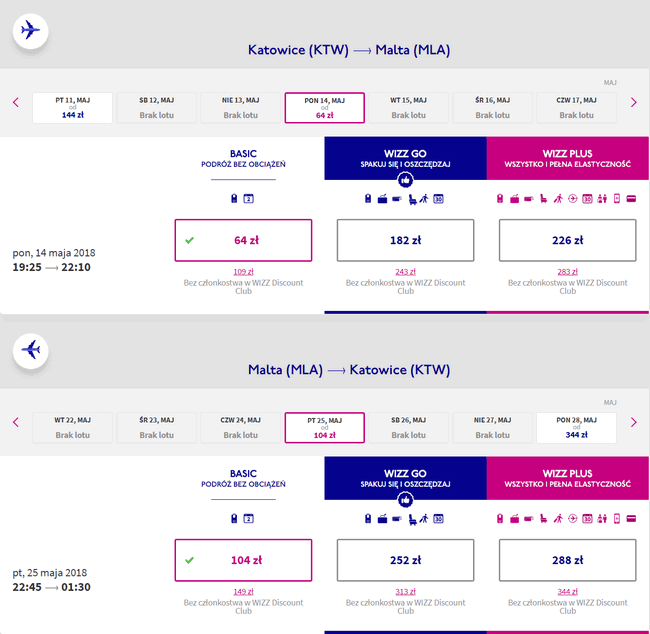650x634 pixels.
Task: Select return WIZZ PLUS fare 288 zł
Action: click(x=567, y=560)
